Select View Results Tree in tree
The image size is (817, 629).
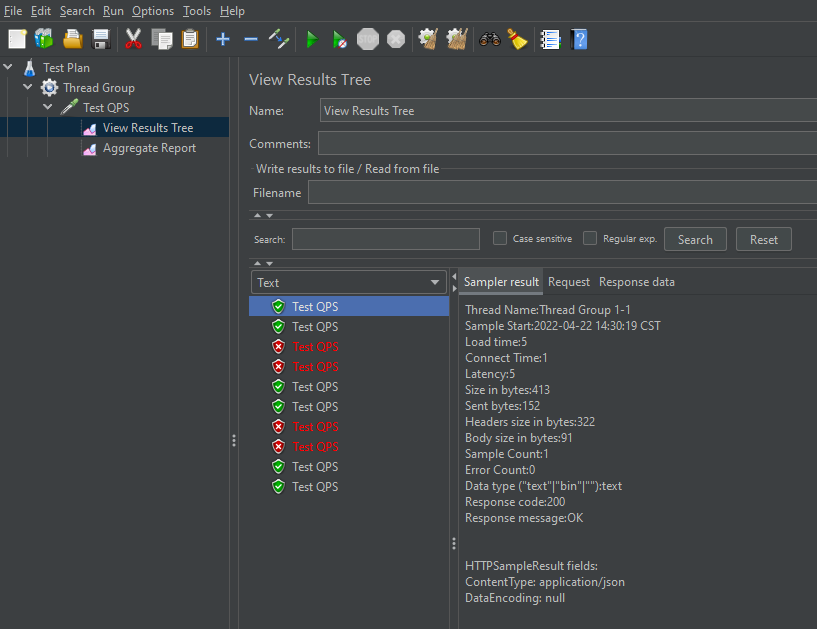[x=148, y=128]
